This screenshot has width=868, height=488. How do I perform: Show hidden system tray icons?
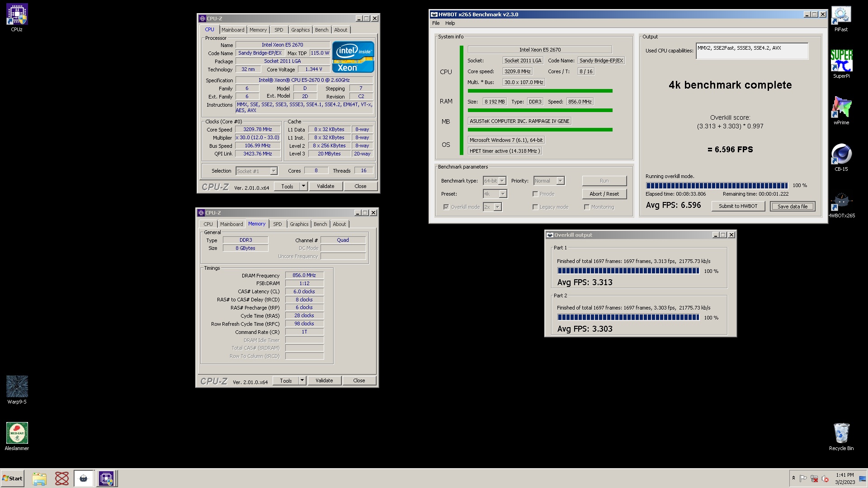793,478
